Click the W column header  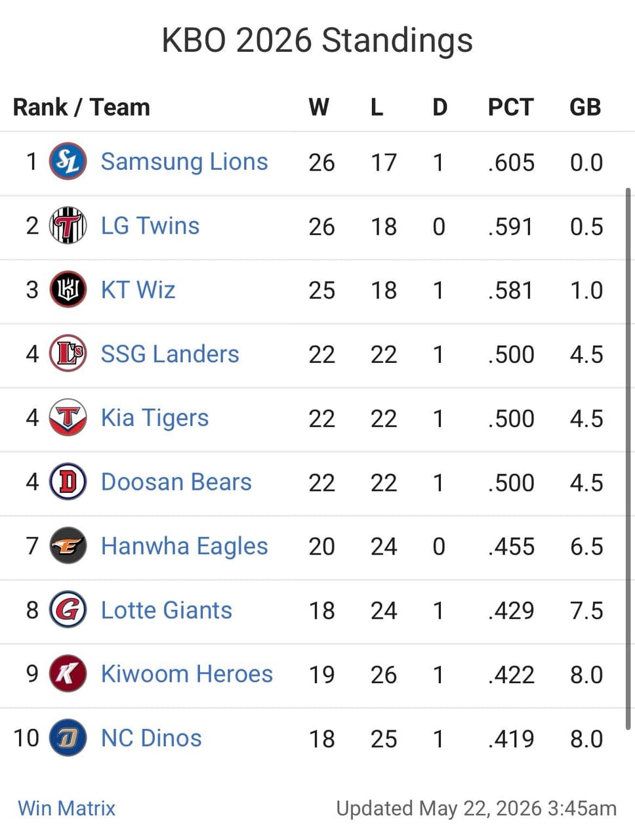[x=319, y=107]
